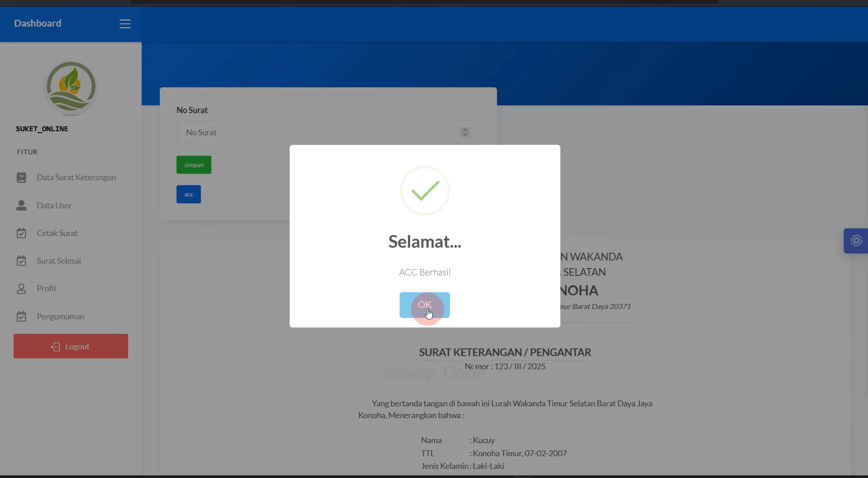Viewport: 868px width, 478px height.
Task: Click the FITUR section heading
Action: click(27, 152)
